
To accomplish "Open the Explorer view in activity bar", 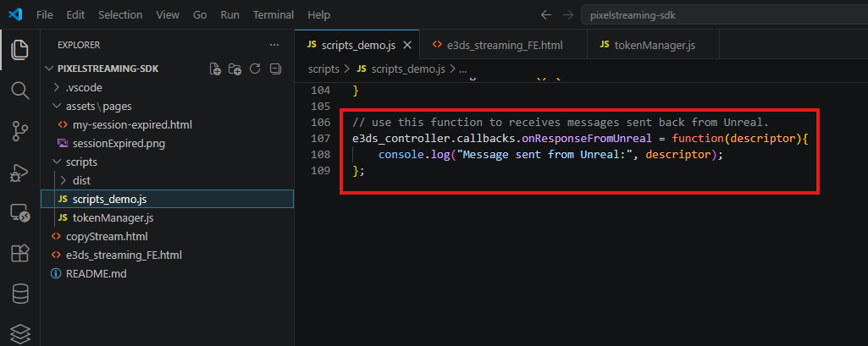I will pyautogui.click(x=20, y=51).
